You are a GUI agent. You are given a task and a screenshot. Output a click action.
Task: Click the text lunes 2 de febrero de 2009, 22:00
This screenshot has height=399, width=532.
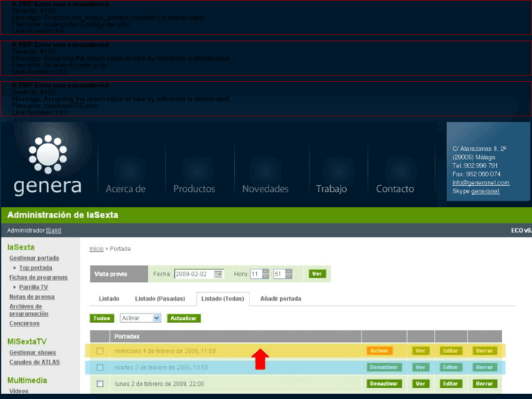pos(160,384)
